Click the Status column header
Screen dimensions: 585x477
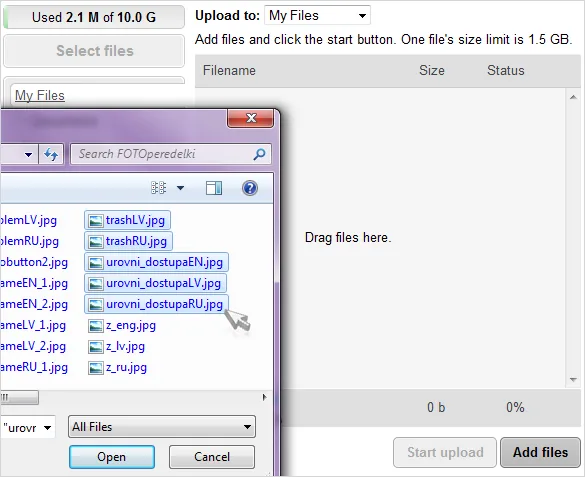(506, 70)
